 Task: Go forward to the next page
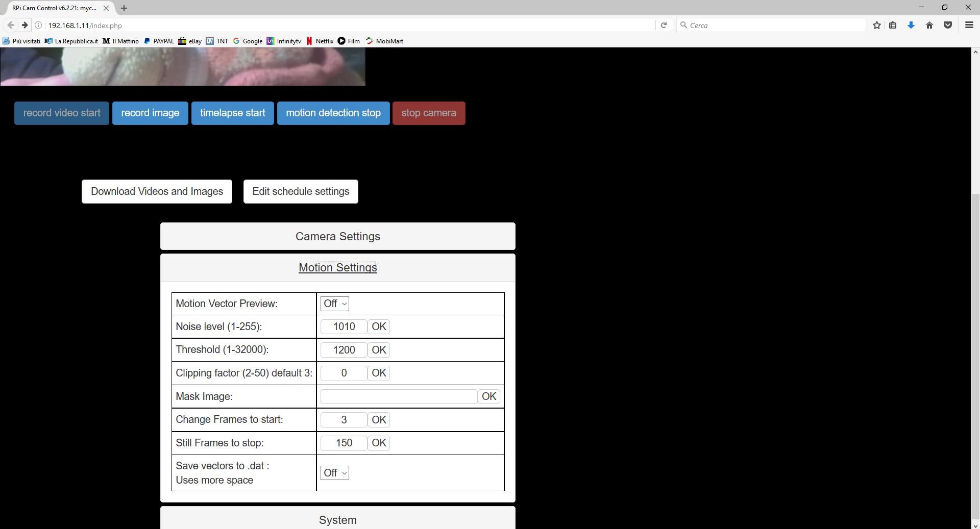tap(24, 25)
